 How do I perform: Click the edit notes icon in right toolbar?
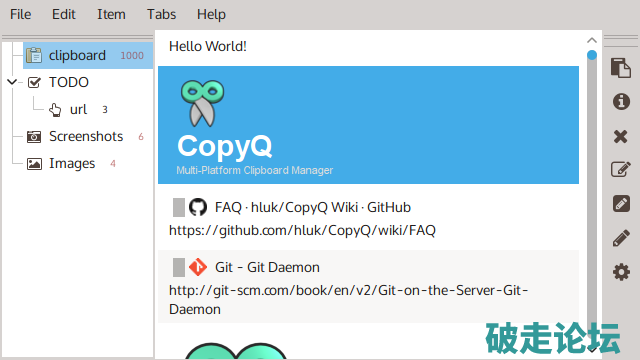[621, 169]
